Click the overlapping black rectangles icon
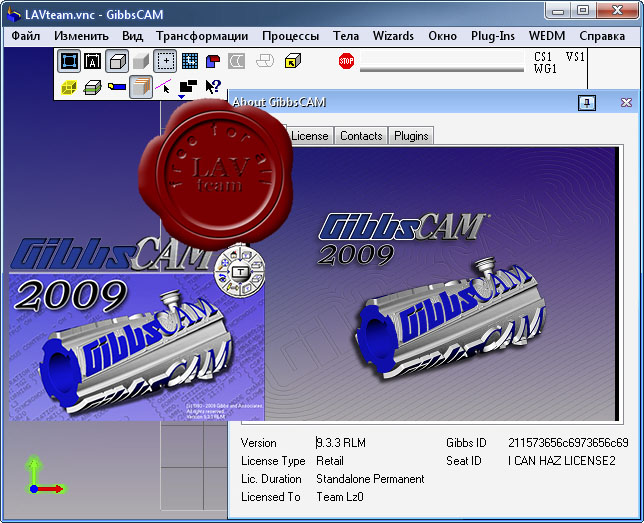The height and width of the screenshot is (523, 644). [x=188, y=87]
